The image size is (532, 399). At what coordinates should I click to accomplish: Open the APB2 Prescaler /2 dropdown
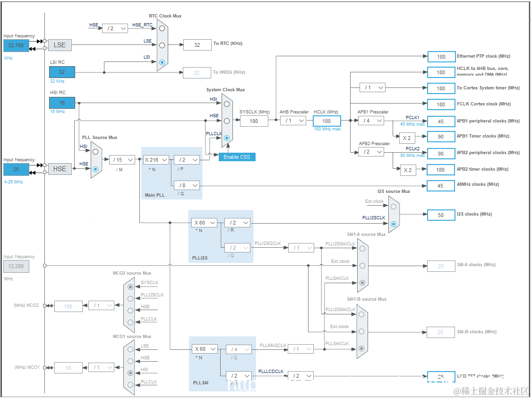point(371,152)
